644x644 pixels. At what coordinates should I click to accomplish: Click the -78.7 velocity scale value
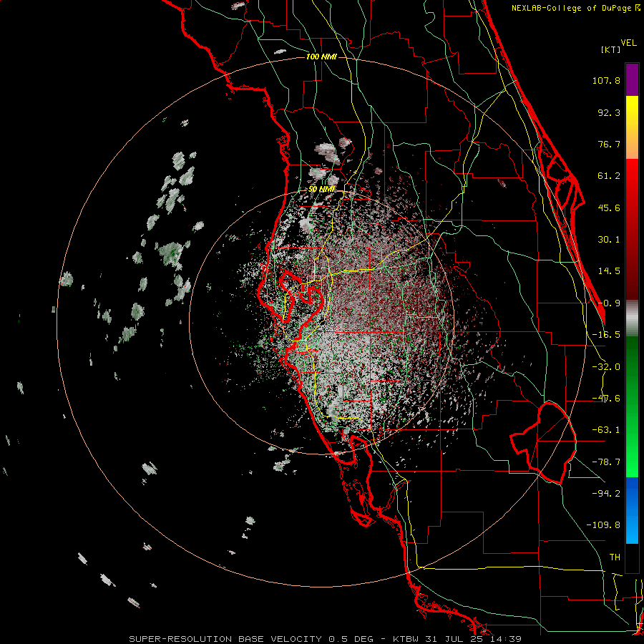606,462
